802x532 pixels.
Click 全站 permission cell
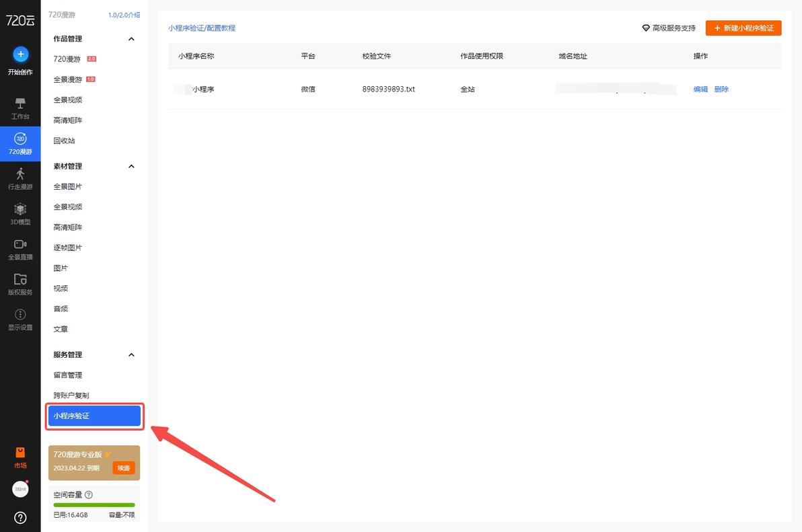pyautogui.click(x=468, y=89)
